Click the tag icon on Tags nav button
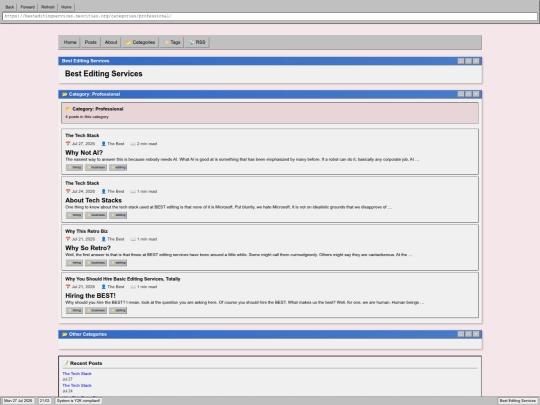 coord(166,42)
